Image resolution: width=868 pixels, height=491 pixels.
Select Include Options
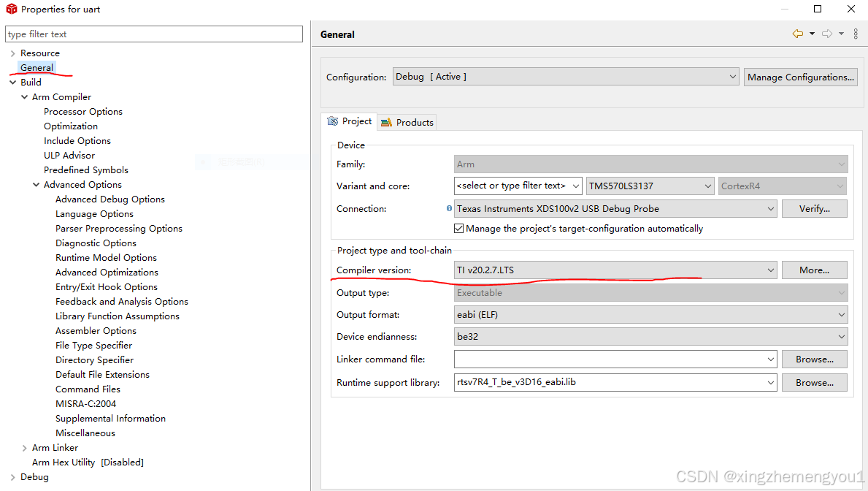coord(77,141)
